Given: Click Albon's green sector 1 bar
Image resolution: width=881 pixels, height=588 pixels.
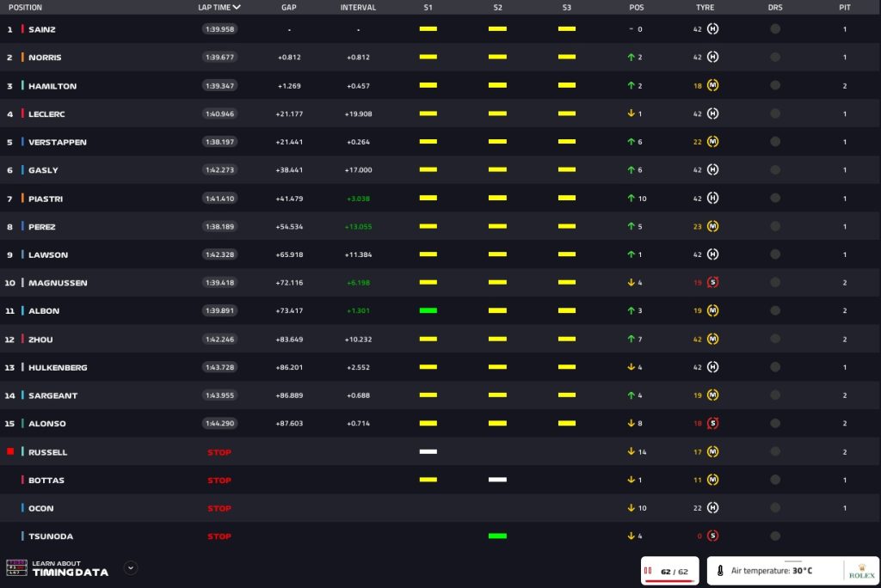Looking at the screenshot, I should [428, 310].
